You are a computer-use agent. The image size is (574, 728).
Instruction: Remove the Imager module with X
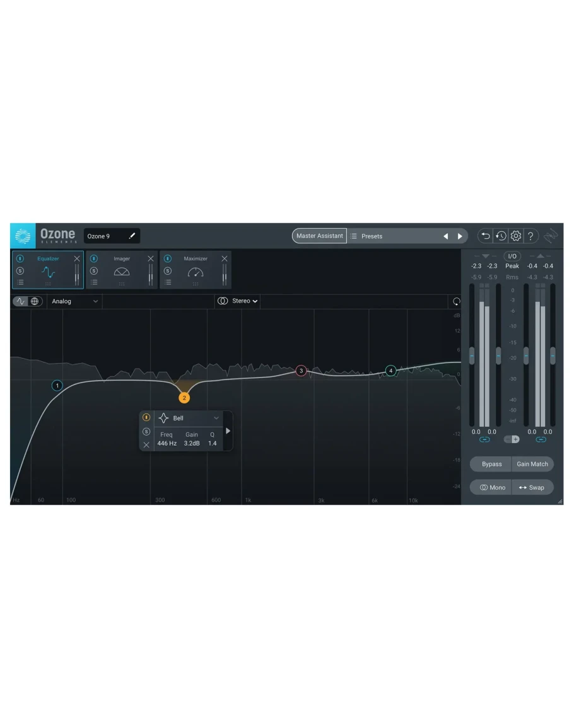click(x=151, y=258)
